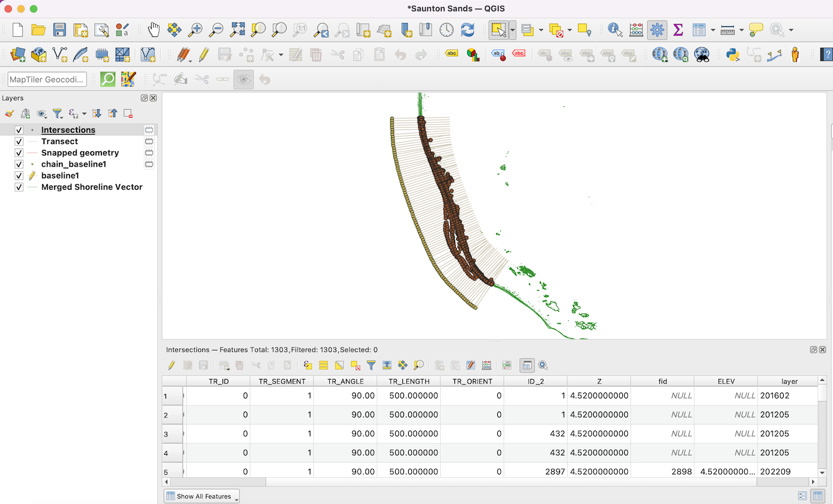The image size is (833, 504).
Task: Click the Save Project floppy icon
Action: 59,30
